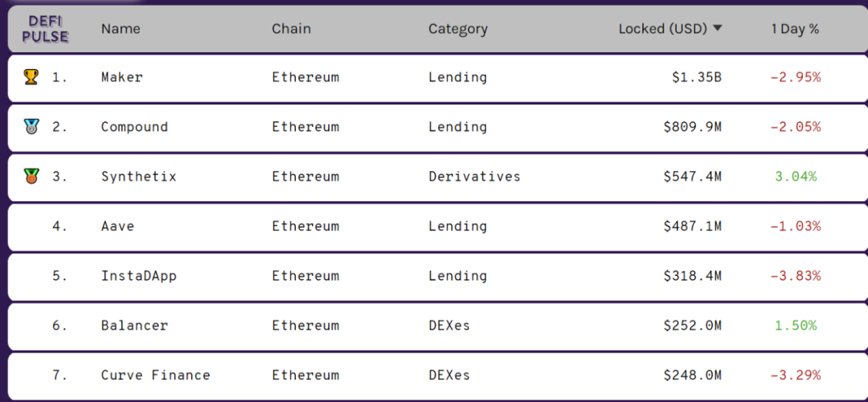Open the Curve Finance project link
The image size is (868, 402).
pyautogui.click(x=156, y=375)
